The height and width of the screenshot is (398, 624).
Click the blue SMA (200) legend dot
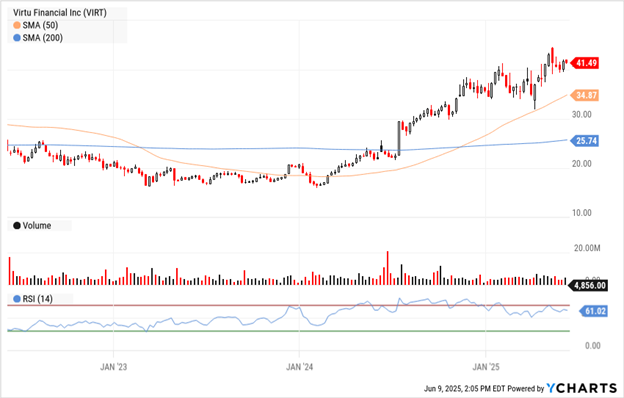[17, 38]
